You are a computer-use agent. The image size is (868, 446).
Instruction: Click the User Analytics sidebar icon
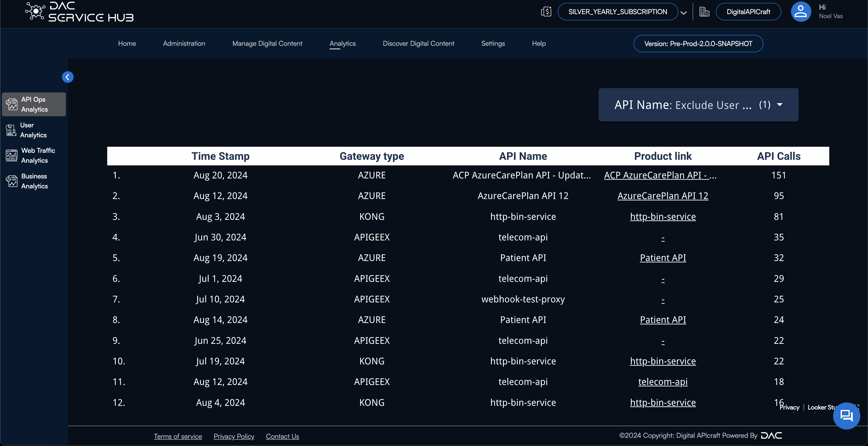[11, 130]
